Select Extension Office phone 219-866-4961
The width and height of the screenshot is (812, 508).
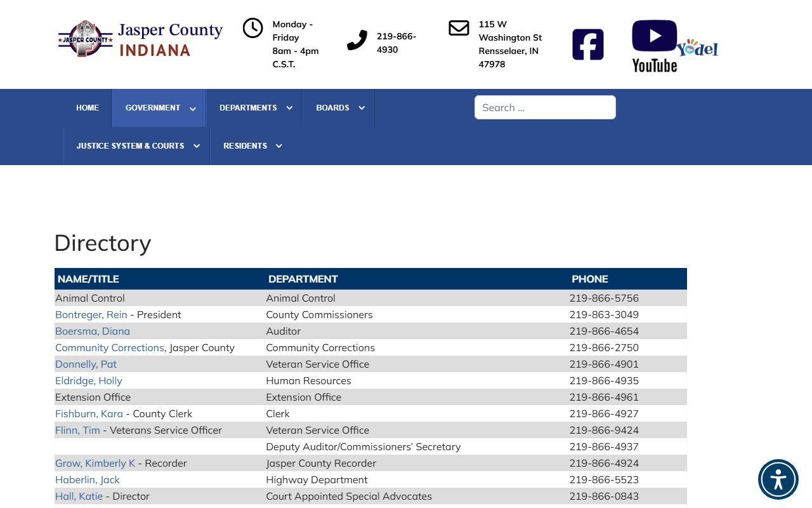(x=604, y=398)
